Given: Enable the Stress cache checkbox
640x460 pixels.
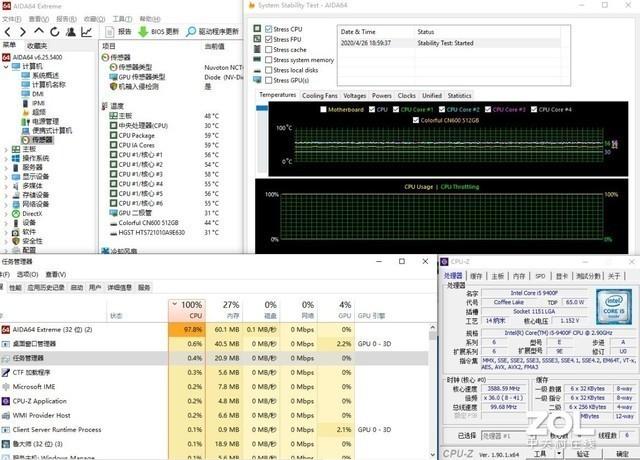Looking at the screenshot, I should coord(269,49).
